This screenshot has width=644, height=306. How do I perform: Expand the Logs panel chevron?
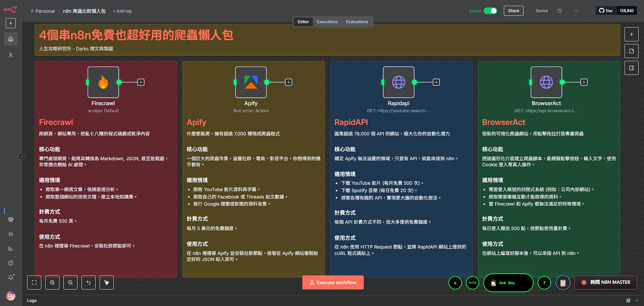636,301
